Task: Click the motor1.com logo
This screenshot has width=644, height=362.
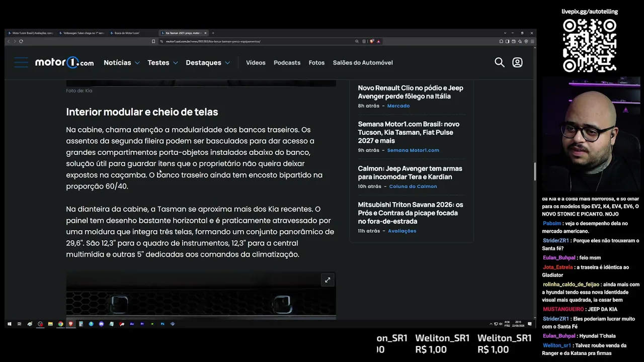Action: point(64,62)
